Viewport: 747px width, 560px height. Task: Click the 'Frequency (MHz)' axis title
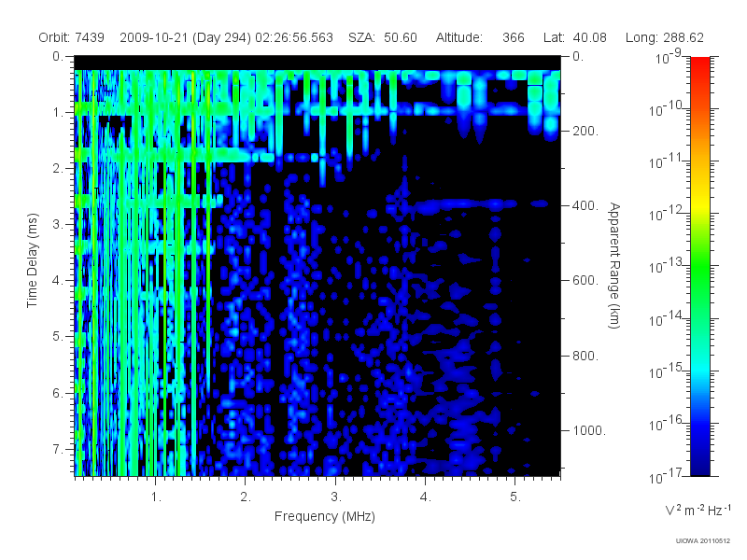click(325, 516)
